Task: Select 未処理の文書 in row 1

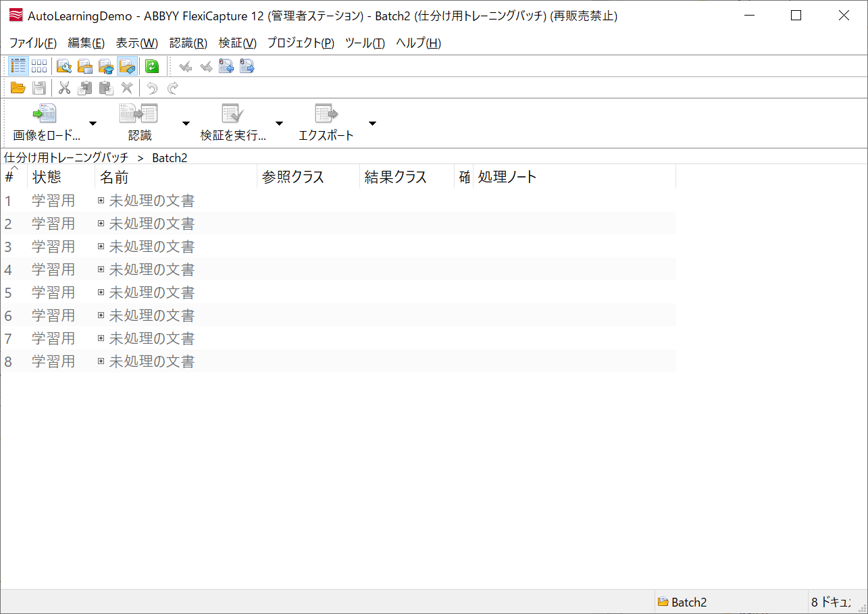Action: point(152,201)
